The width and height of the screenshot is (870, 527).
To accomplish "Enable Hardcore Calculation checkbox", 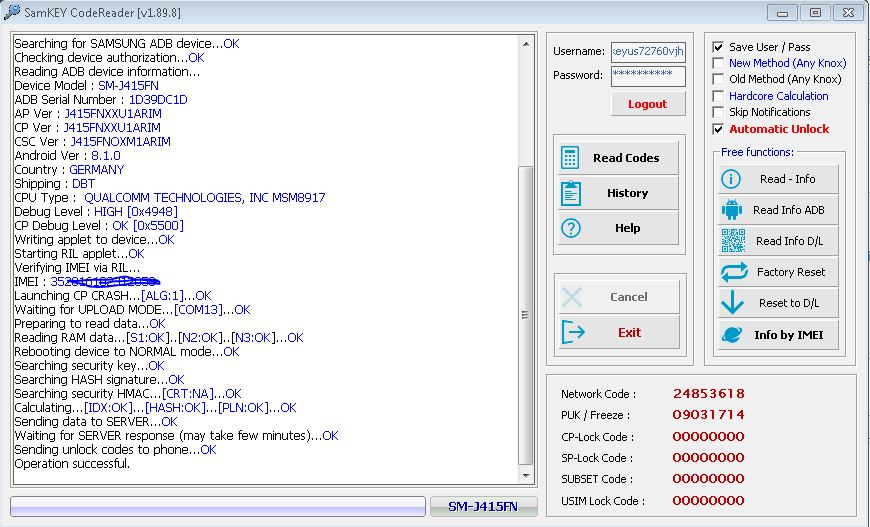I will [x=718, y=96].
